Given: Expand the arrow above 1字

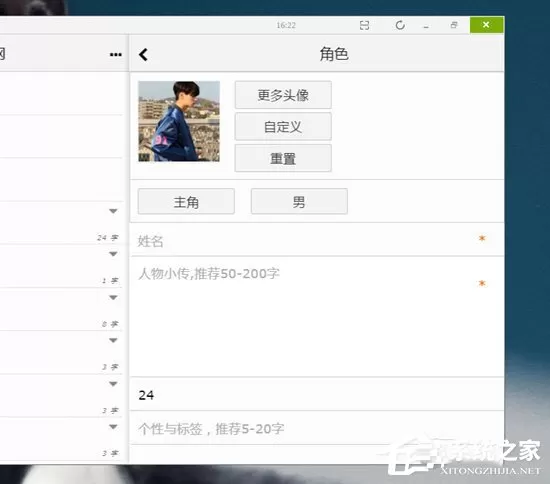Looking at the screenshot, I should pos(113,254).
